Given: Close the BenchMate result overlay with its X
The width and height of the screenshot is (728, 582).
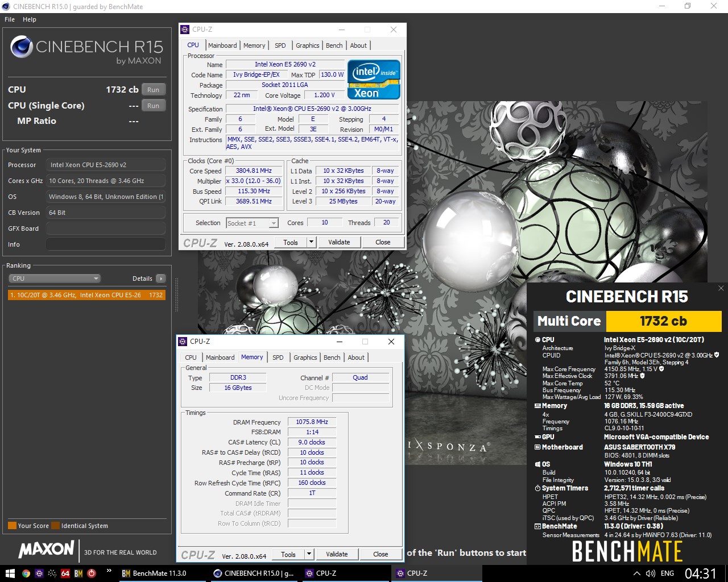Looking at the screenshot, I should pyautogui.click(x=721, y=288).
